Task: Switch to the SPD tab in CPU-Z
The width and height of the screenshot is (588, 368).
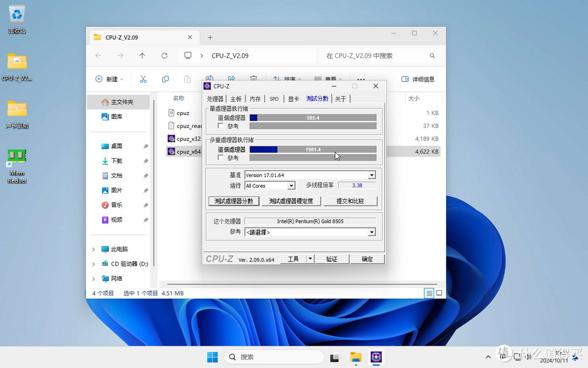Action: (274, 99)
